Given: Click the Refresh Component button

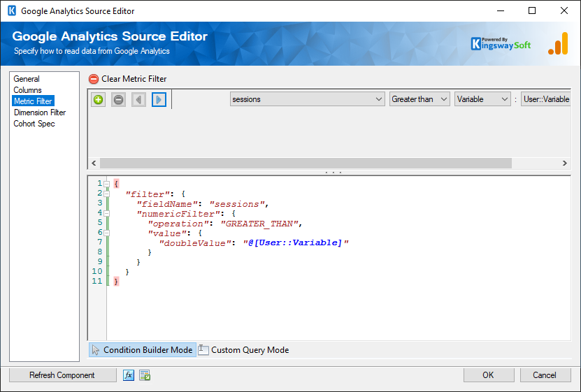Looking at the screenshot, I should pyautogui.click(x=62, y=375).
